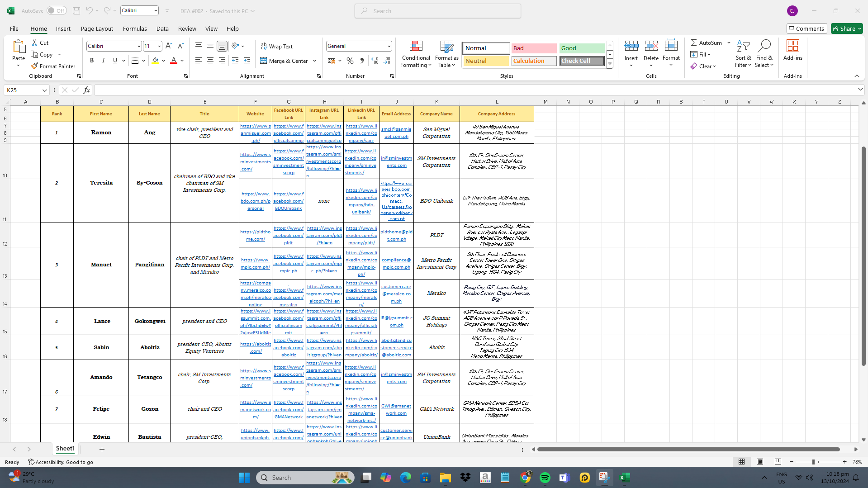Click the Align Left icon

[199, 61]
